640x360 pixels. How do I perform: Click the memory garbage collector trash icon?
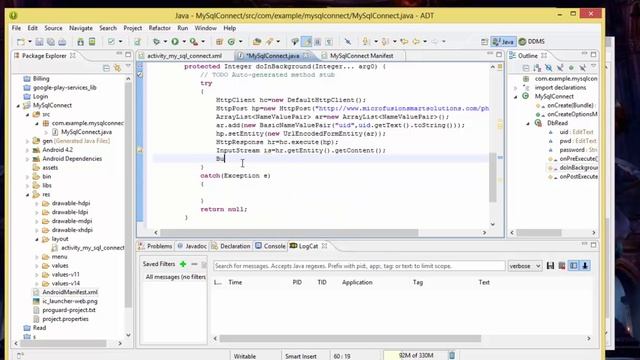[452, 356]
